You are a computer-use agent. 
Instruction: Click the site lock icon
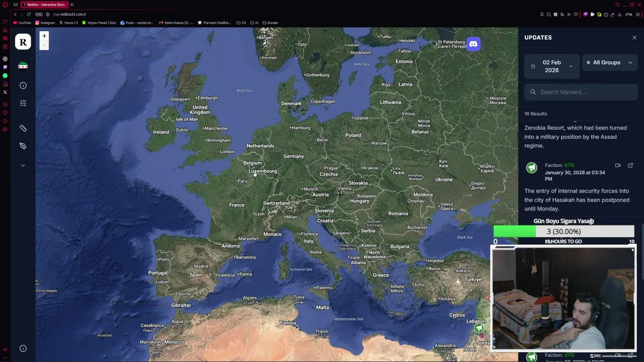click(48, 14)
